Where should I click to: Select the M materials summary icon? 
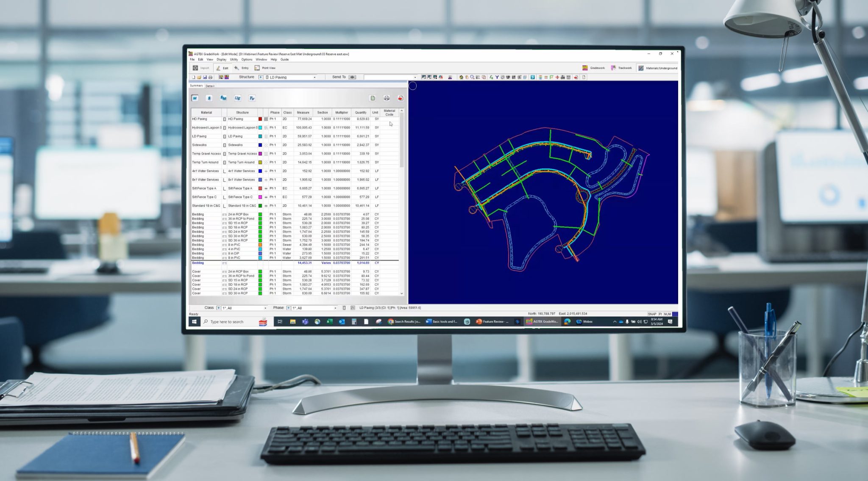[195, 98]
